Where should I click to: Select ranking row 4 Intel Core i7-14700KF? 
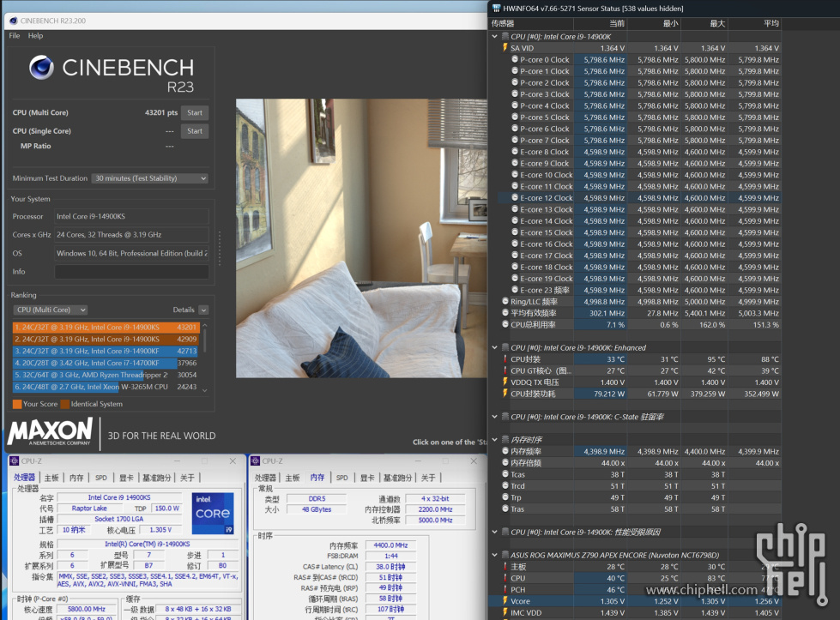tap(106, 363)
